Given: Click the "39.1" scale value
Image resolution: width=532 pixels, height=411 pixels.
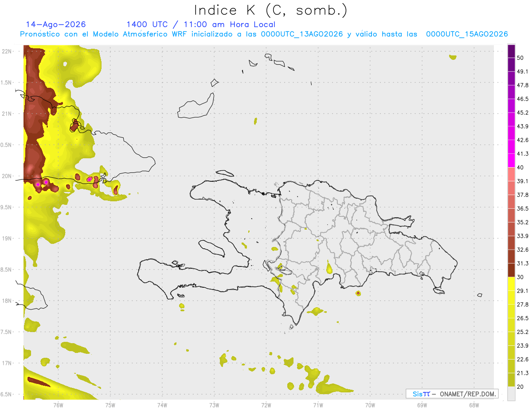Looking at the screenshot, I should tap(523, 181).
